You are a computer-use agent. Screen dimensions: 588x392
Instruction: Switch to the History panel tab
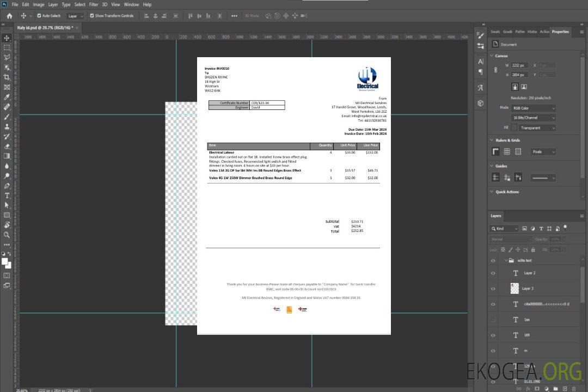532,32
